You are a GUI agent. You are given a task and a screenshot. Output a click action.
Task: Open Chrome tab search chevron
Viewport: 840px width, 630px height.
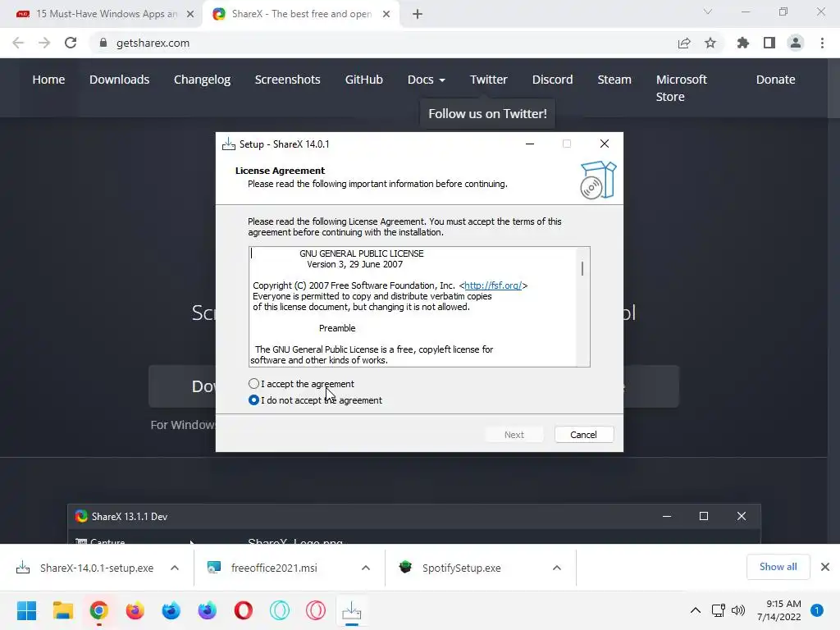[x=708, y=11]
